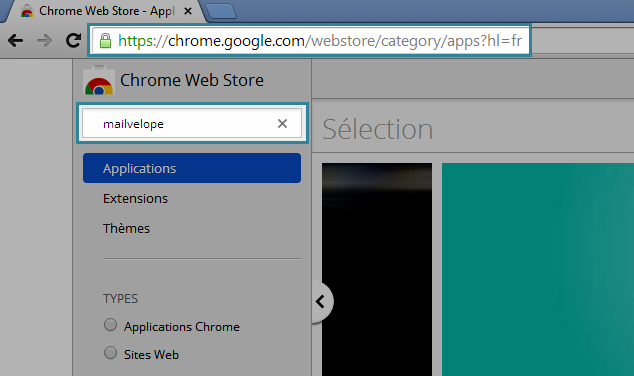This screenshot has width=634, height=376.
Task: Open the Thèmes category
Action: click(126, 228)
